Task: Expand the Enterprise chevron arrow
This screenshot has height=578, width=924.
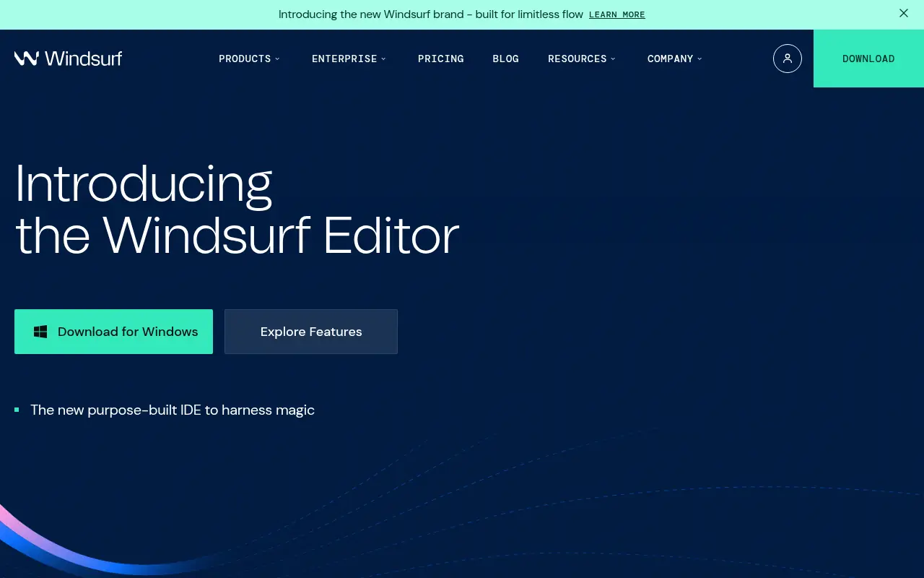Action: 383,59
